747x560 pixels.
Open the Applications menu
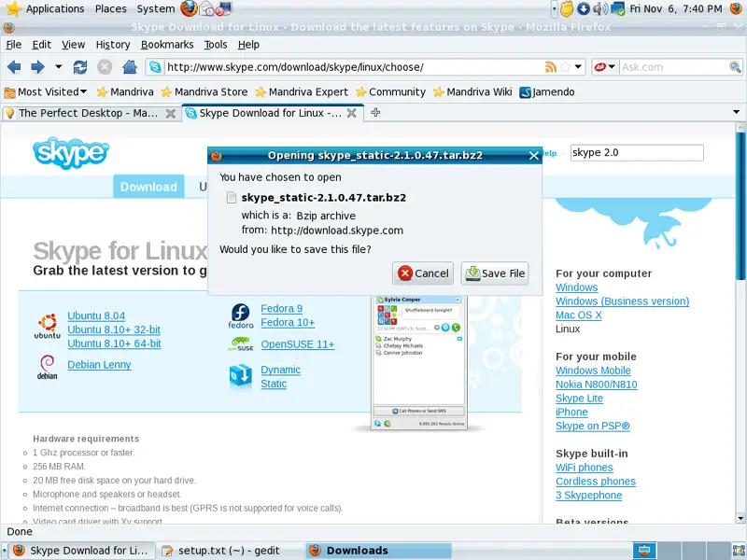55,8
